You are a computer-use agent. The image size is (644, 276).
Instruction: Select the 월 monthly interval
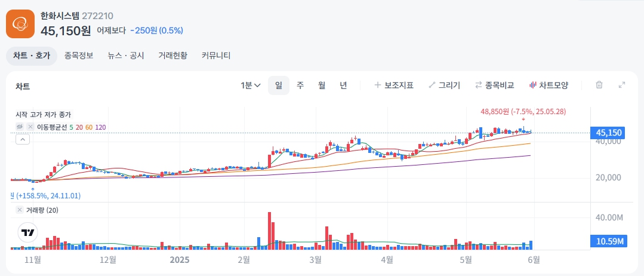322,85
